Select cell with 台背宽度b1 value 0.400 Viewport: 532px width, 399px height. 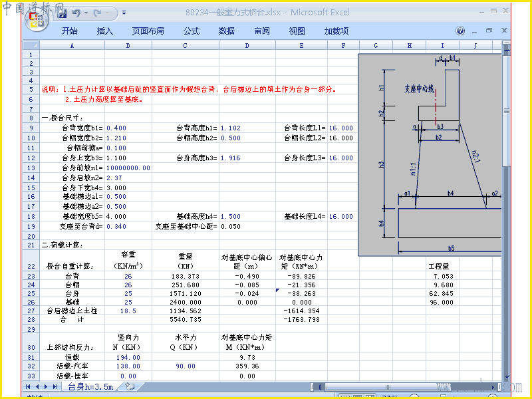tap(128, 128)
